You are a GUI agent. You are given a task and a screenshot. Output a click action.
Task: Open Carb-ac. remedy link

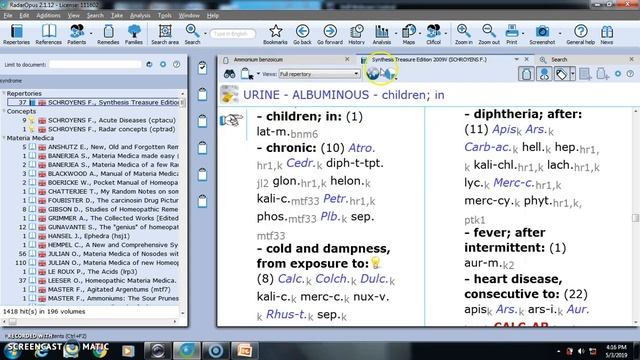(487, 147)
